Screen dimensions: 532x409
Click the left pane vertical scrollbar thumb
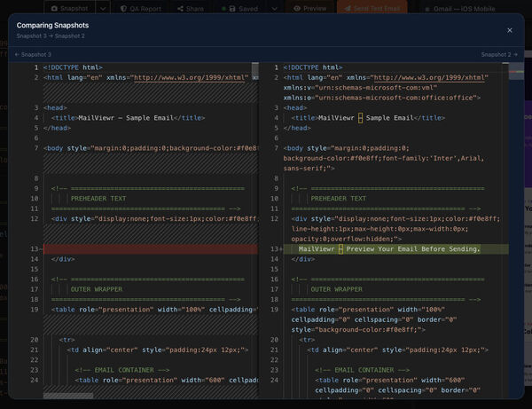254,71
